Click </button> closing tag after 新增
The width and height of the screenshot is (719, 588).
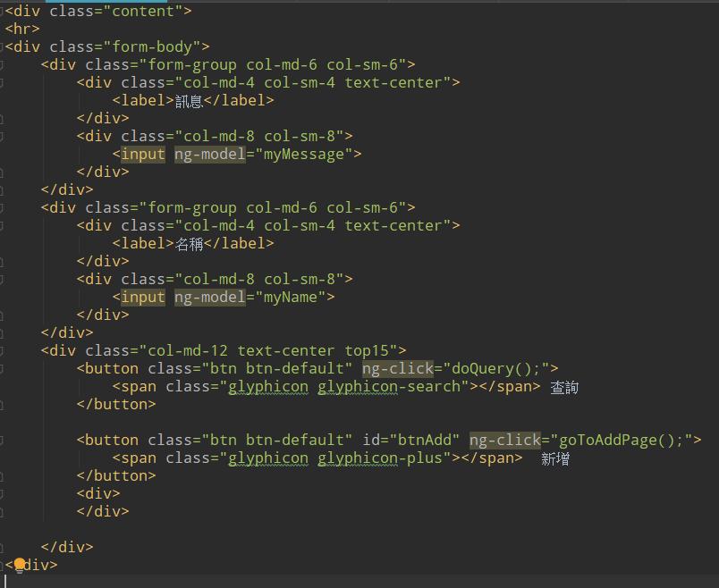116,475
